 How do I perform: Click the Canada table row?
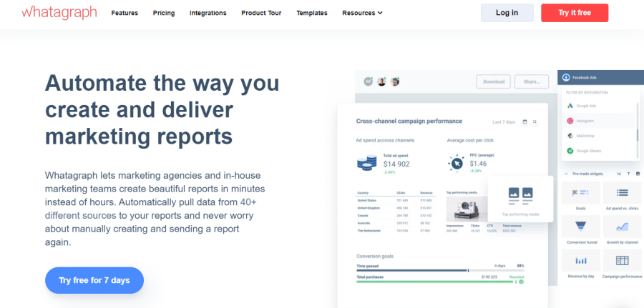(396, 216)
